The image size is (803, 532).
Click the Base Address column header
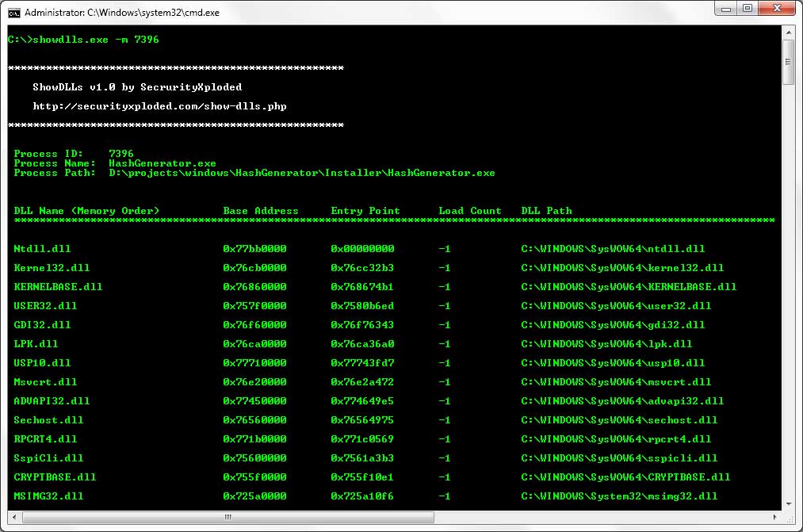coord(261,211)
